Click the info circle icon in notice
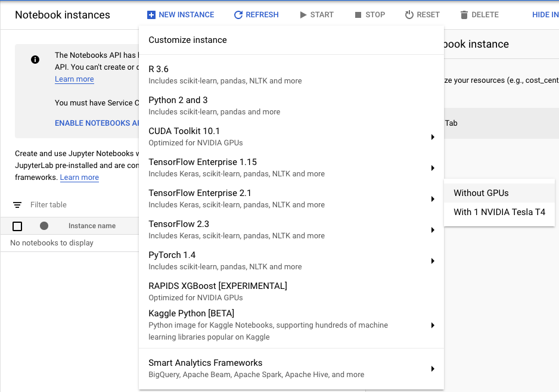 [35, 60]
